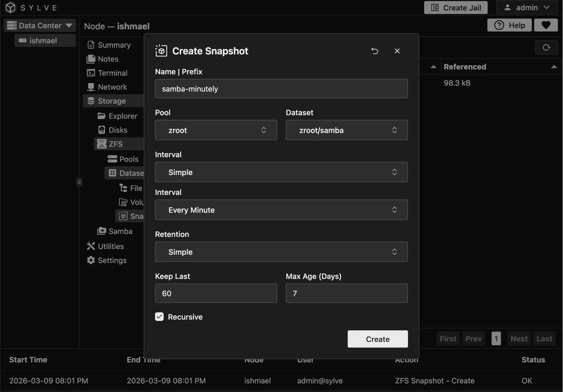Screen dimensions: 563x392
Task: Click the undo icon in the dialog header
Action: point(375,51)
